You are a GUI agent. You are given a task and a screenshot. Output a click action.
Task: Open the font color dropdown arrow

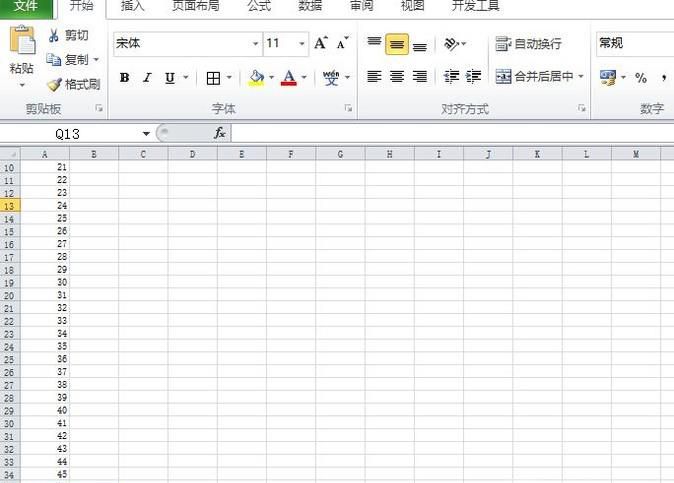(304, 78)
